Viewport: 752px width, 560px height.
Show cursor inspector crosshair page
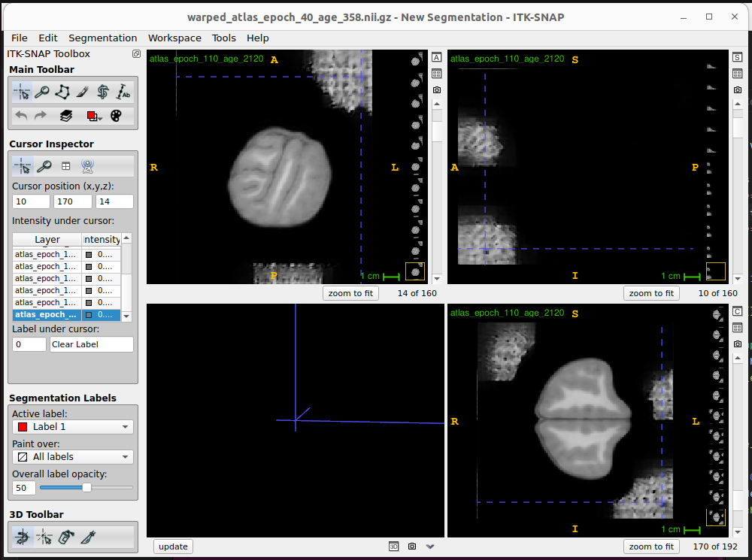22,166
